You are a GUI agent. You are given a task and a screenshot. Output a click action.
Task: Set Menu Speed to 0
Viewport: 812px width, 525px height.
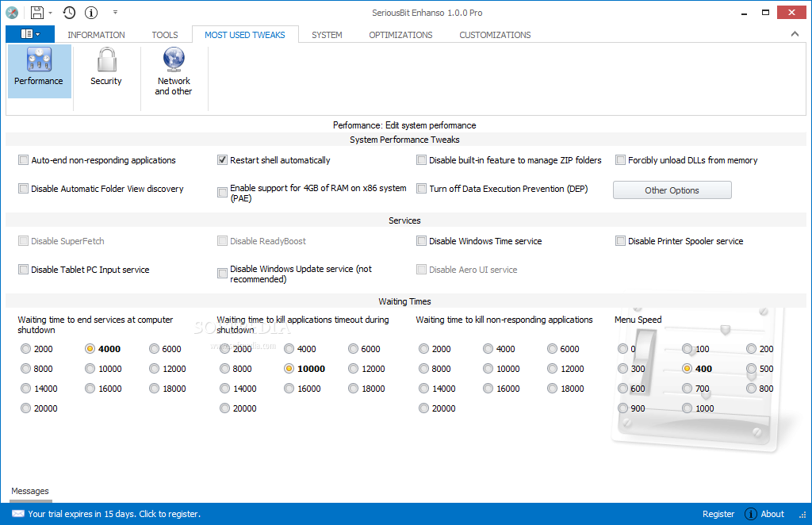[x=623, y=349]
